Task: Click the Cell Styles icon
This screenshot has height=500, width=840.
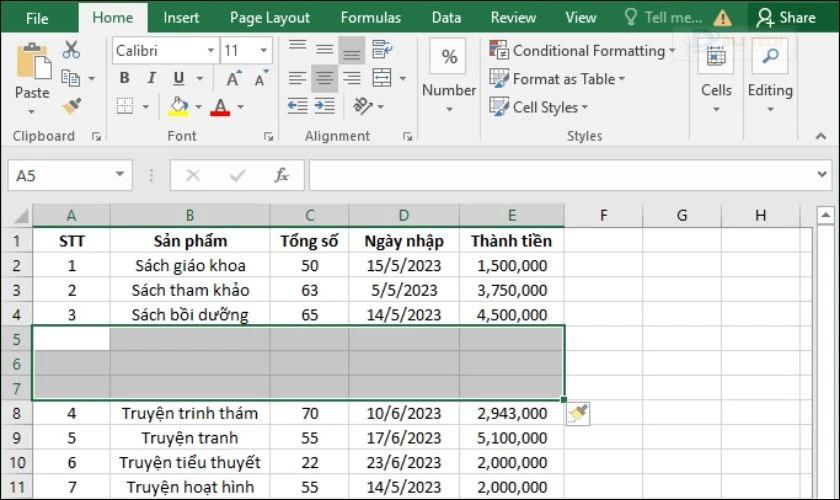Action: pyautogui.click(x=499, y=107)
